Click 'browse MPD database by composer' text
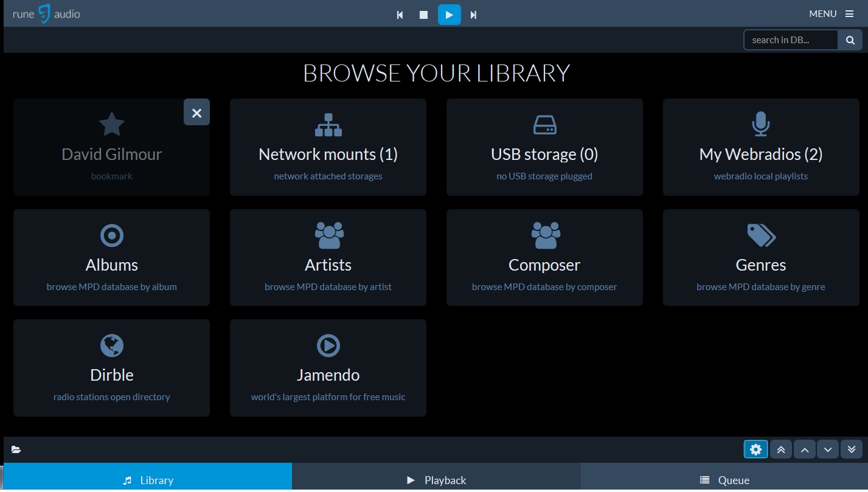Viewport: 868px width, 492px height. click(544, 287)
